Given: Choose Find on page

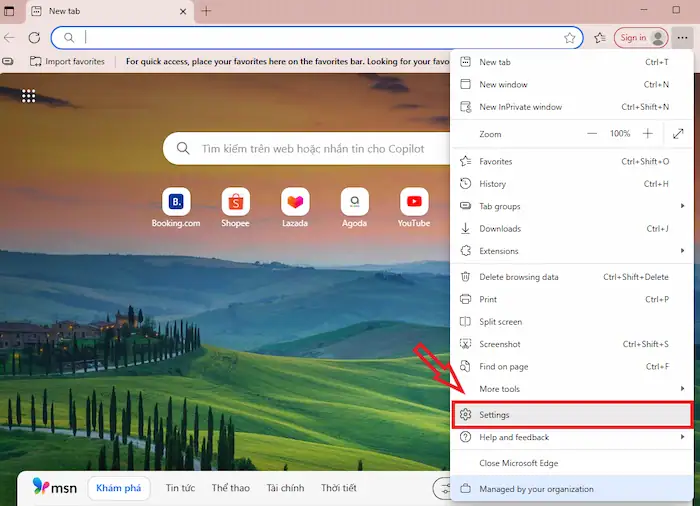Looking at the screenshot, I should click(x=572, y=367).
